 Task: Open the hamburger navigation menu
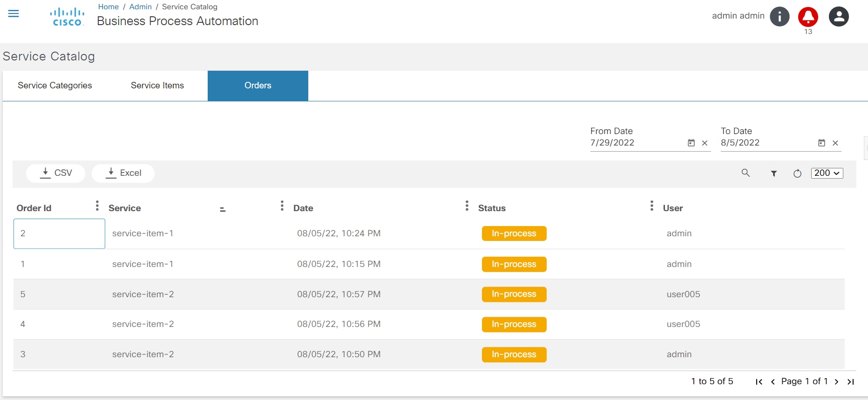point(14,14)
